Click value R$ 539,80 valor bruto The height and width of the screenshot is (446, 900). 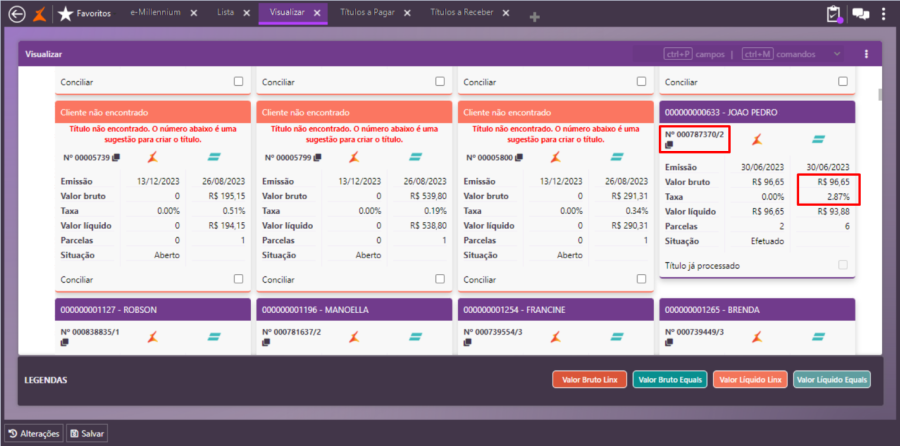[429, 196]
